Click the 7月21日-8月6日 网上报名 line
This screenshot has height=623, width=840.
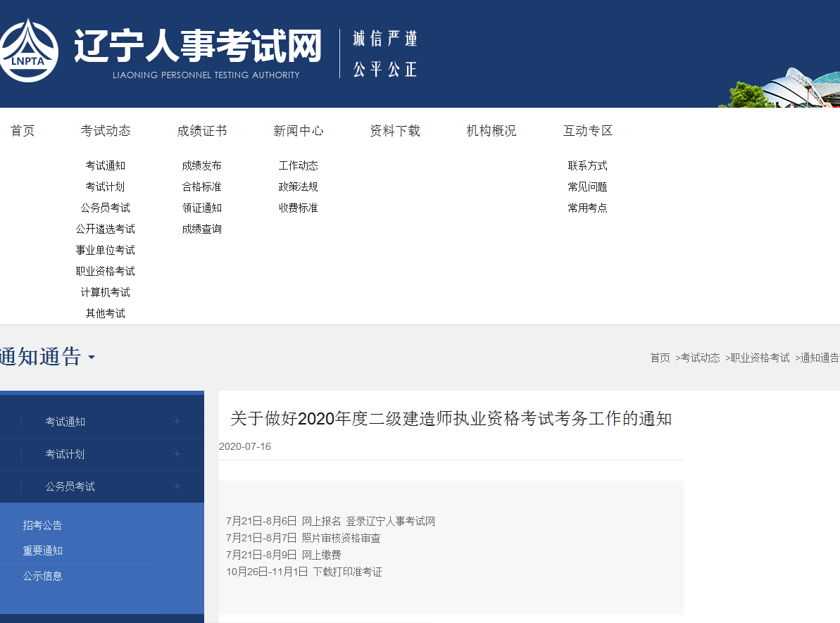(x=330, y=521)
